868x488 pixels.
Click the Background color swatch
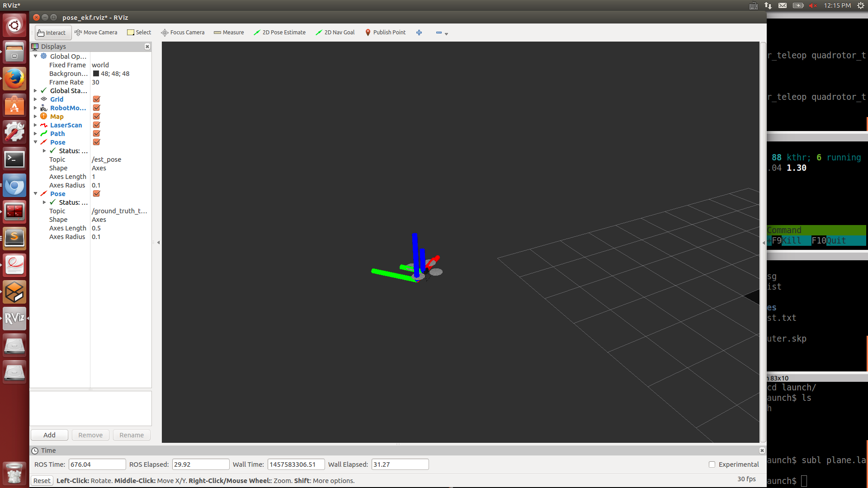(x=96, y=74)
